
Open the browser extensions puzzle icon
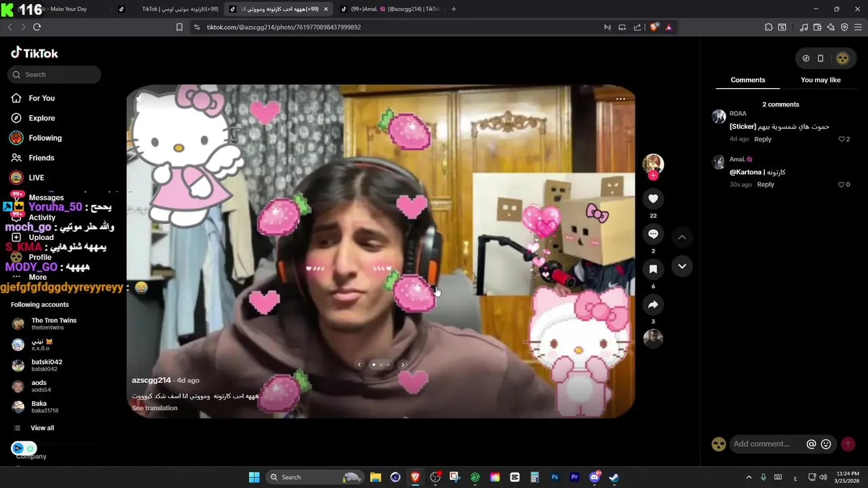coord(768,27)
